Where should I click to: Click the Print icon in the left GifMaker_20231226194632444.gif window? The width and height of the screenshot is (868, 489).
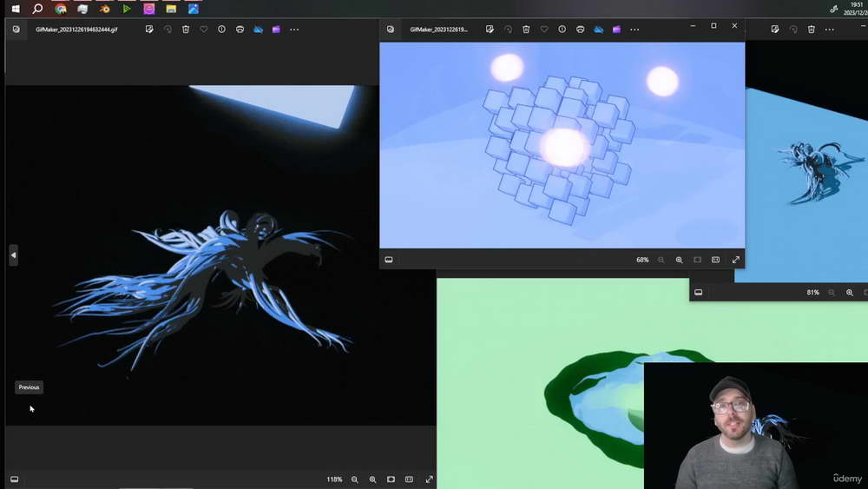[240, 30]
